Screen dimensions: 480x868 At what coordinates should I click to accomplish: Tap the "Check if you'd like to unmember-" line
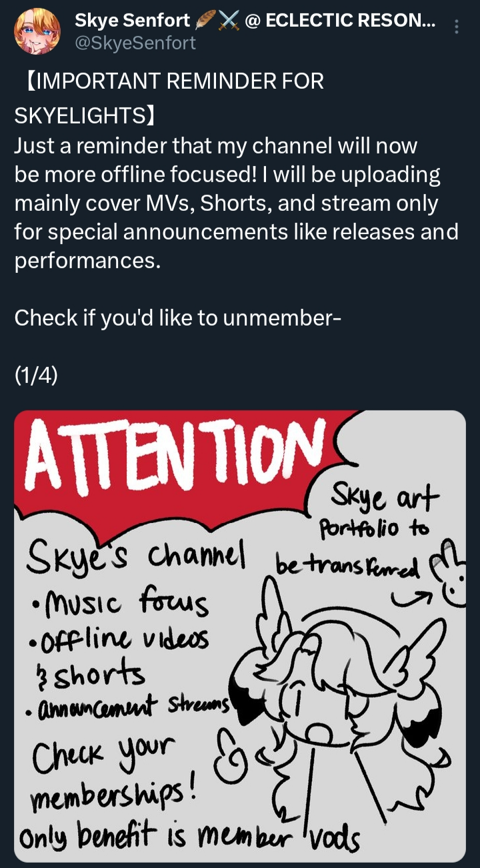(179, 318)
